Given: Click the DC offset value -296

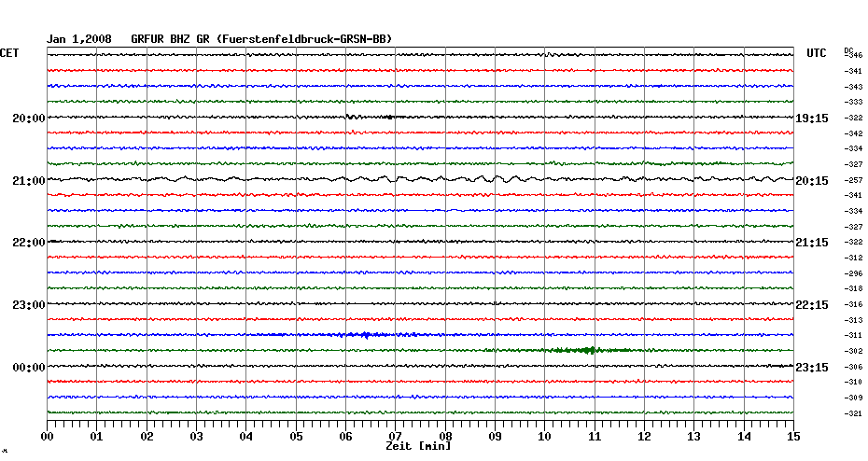Looking at the screenshot, I should coord(854,273).
